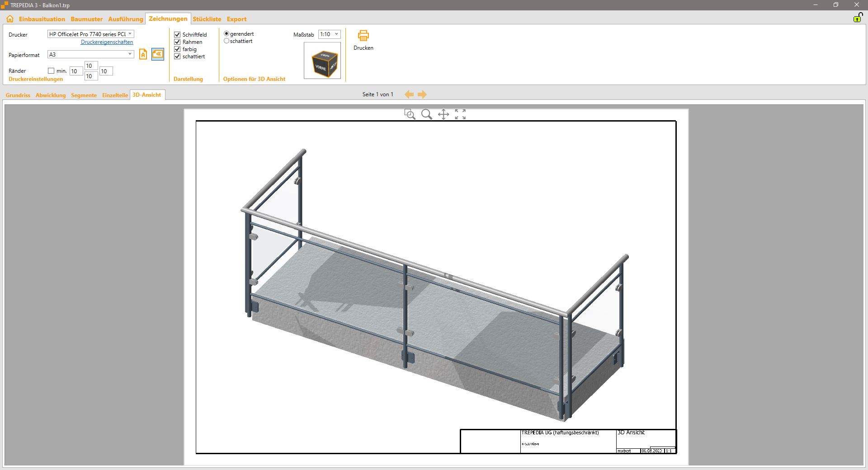Go to next page with right arrow
This screenshot has height=470, width=868.
422,94
